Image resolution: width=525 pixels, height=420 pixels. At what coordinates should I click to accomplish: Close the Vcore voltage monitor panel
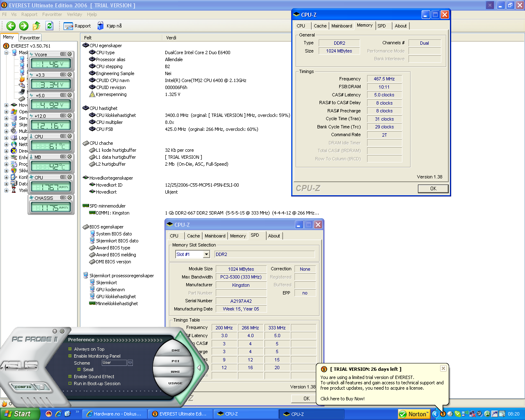click(x=70, y=54)
